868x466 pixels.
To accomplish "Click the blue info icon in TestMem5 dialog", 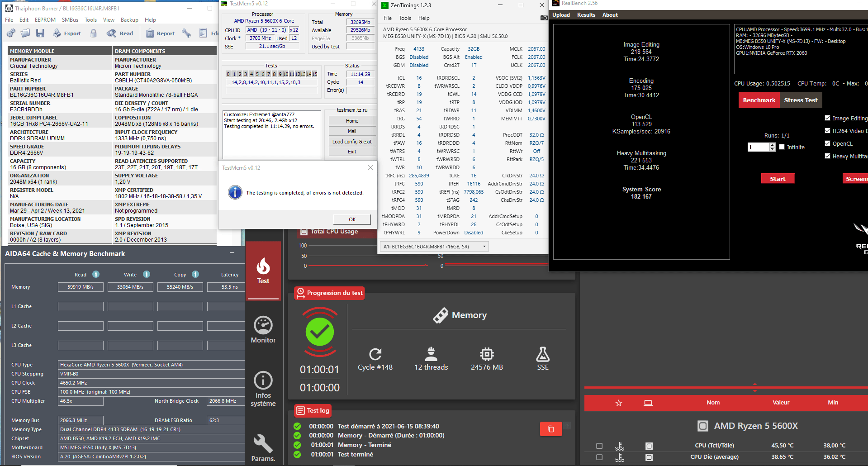I will (235, 192).
